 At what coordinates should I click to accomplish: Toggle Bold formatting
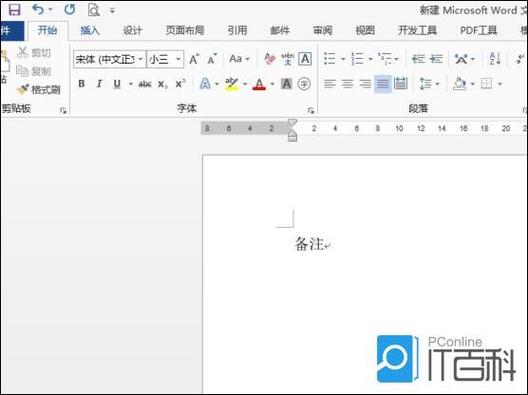pyautogui.click(x=81, y=84)
